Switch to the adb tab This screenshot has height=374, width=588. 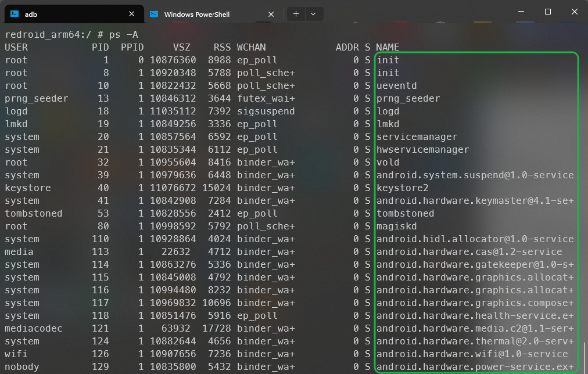74,15
